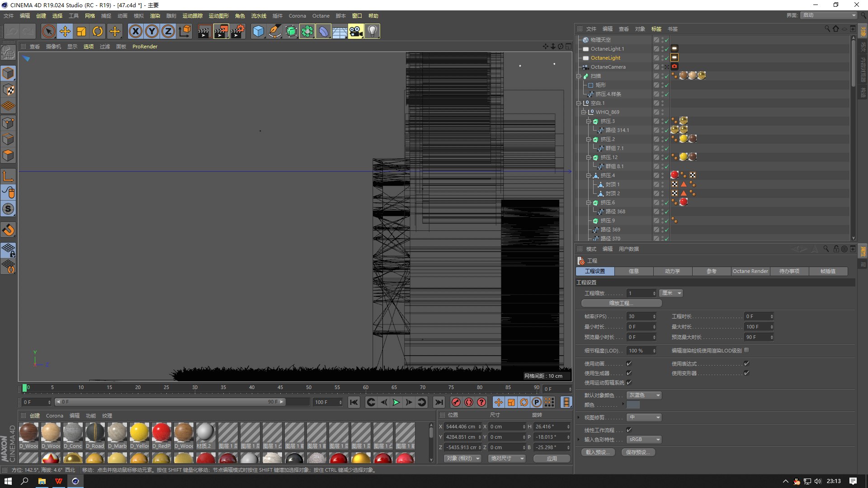Click Render View clapperboard icon

pyautogui.click(x=204, y=31)
